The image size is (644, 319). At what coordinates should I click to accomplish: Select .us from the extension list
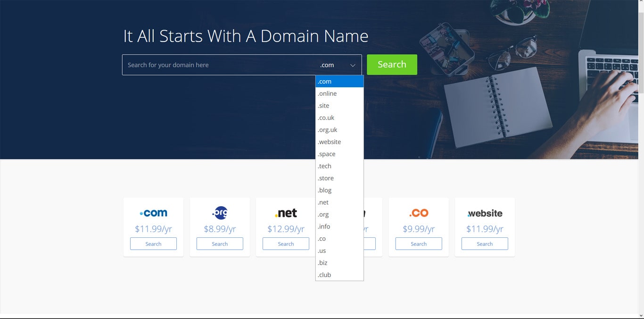339,251
